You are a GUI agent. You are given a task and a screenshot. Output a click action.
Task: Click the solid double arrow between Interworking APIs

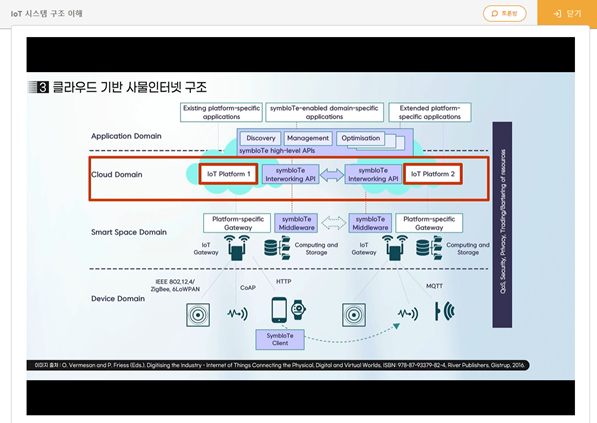[332, 175]
